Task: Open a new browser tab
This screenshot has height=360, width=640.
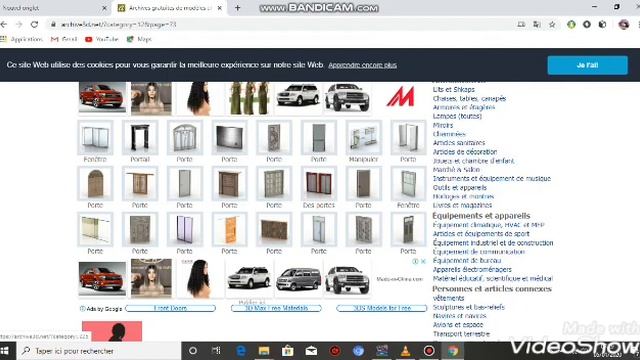Action: [x=238, y=8]
